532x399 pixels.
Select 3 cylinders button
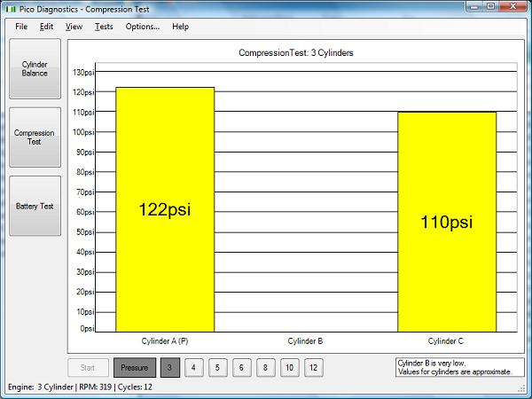tap(169, 367)
